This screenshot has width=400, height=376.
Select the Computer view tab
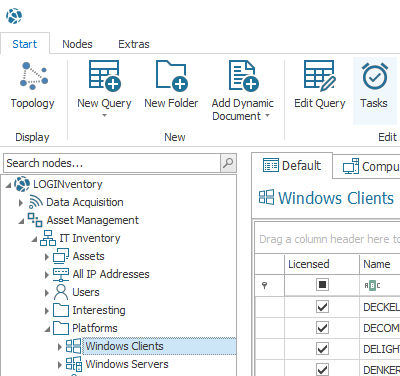click(367, 166)
